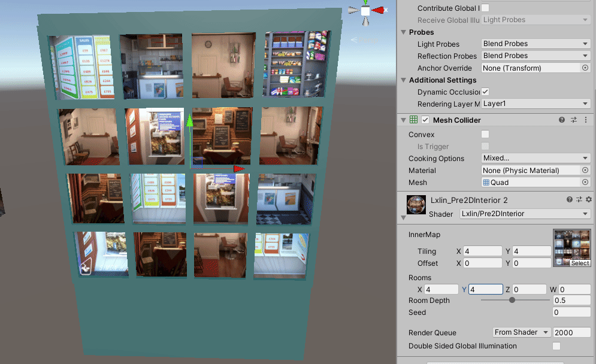Open object picker for Anchor Override
596x364 pixels.
585,68
